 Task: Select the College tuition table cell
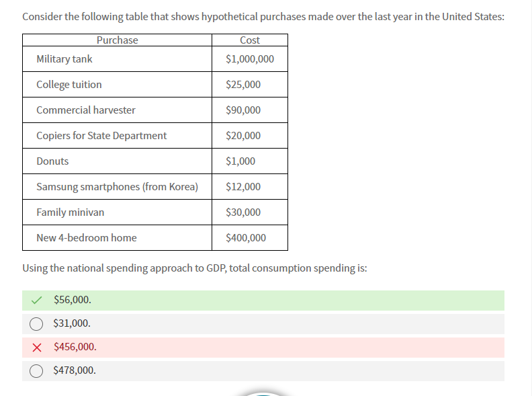pos(69,85)
